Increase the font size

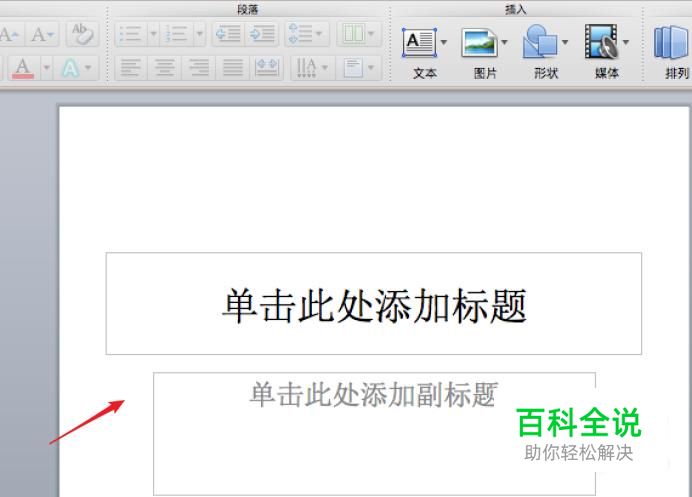click(x=8, y=34)
